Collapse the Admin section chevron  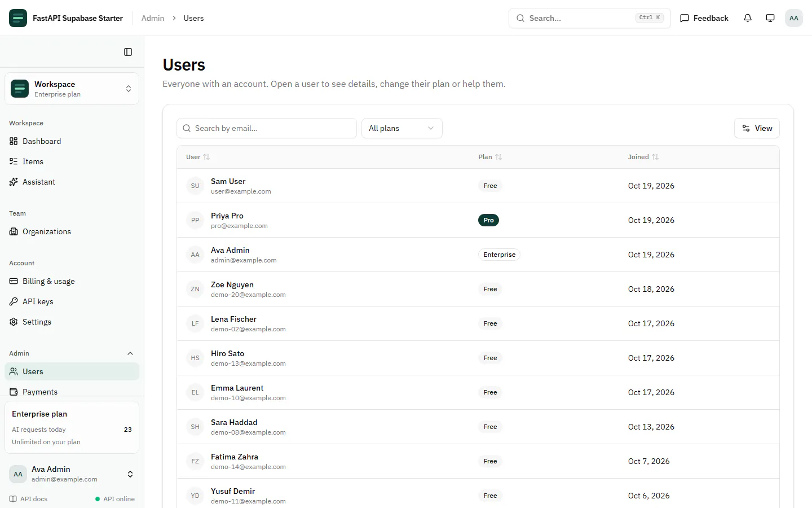tap(130, 353)
